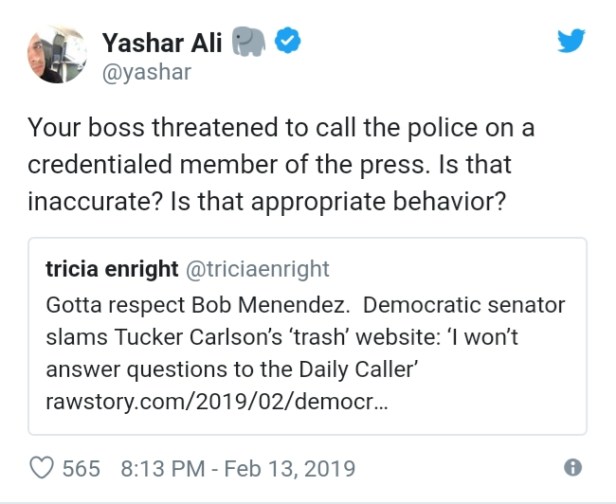
Task: Open Yashar Ali's profile picture
Action: (56, 56)
